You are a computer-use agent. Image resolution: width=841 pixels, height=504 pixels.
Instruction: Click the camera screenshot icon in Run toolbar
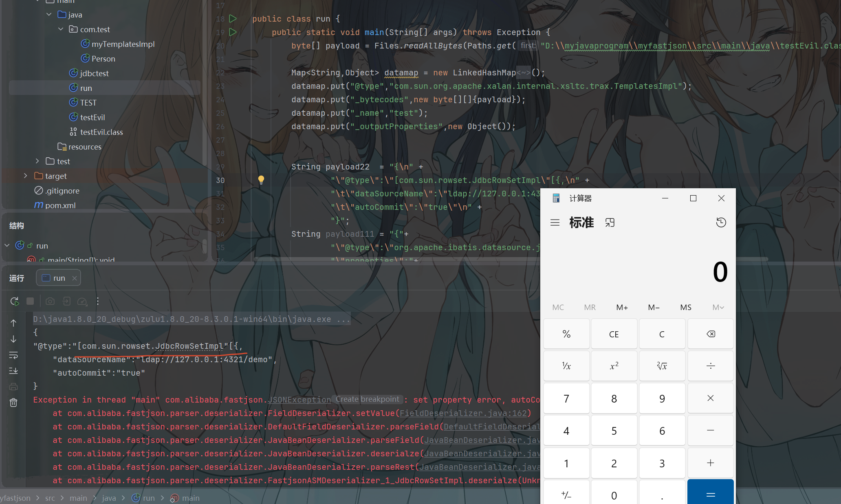(x=50, y=301)
